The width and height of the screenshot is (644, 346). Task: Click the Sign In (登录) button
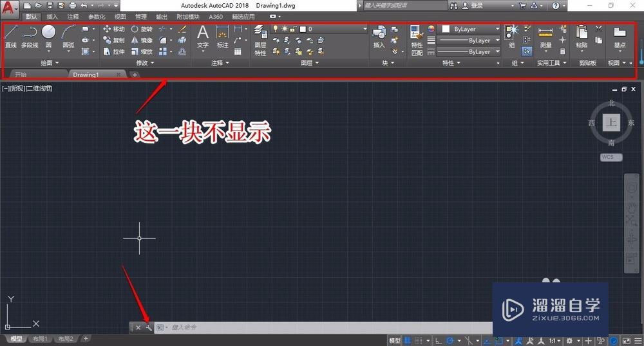[472, 6]
